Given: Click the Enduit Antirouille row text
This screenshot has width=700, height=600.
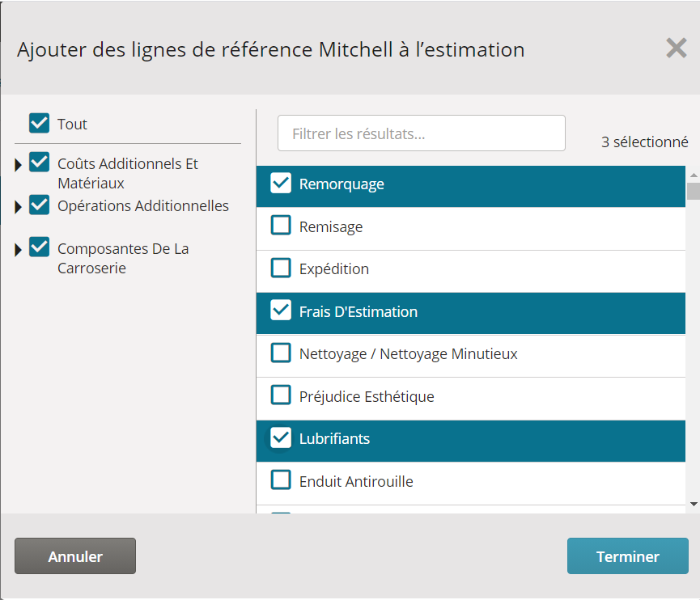Looking at the screenshot, I should click(x=356, y=482).
